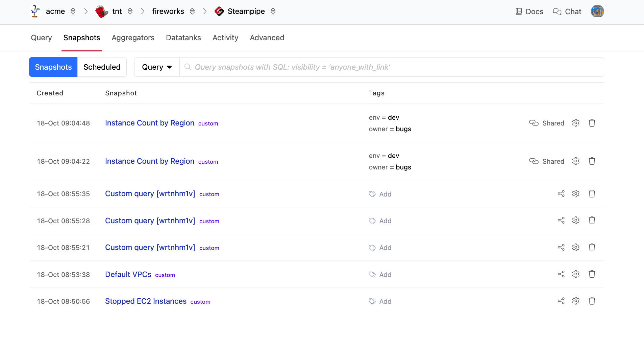Image resolution: width=644 pixels, height=345 pixels.
Task: Switch to Scheduled snapshots view
Action: (x=102, y=67)
